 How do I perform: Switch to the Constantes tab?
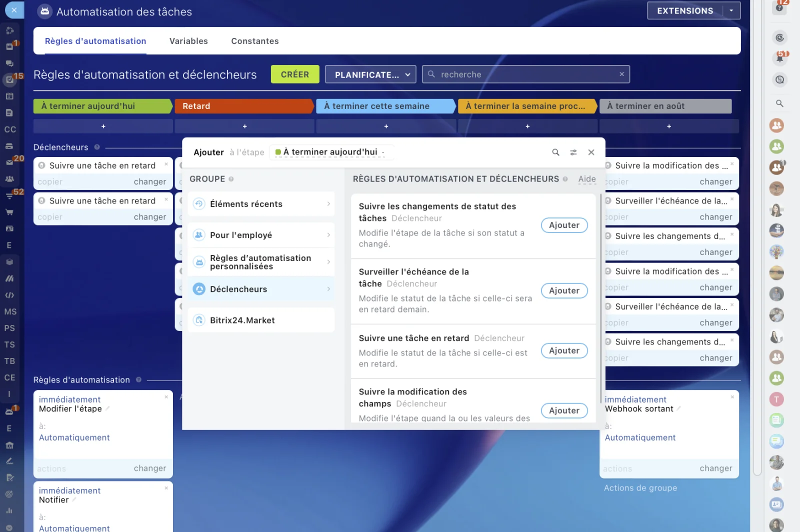255,41
